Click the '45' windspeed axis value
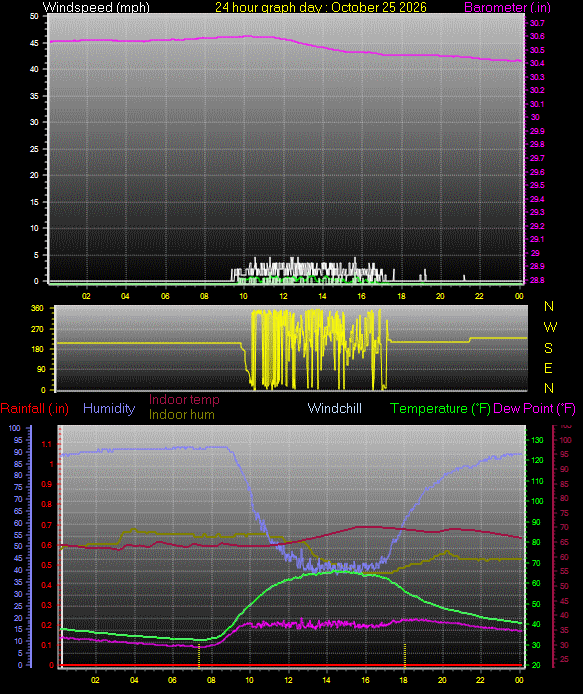The width and height of the screenshot is (583, 694). point(34,43)
